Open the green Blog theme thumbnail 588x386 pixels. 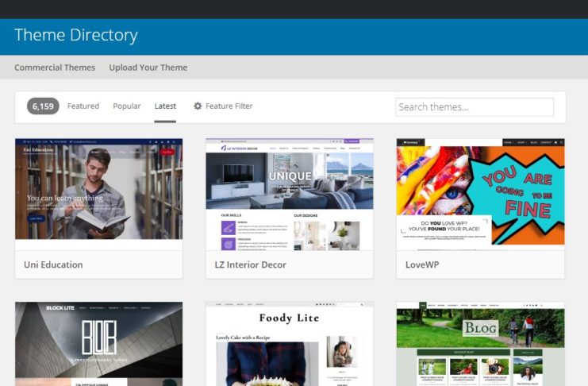[480, 344]
